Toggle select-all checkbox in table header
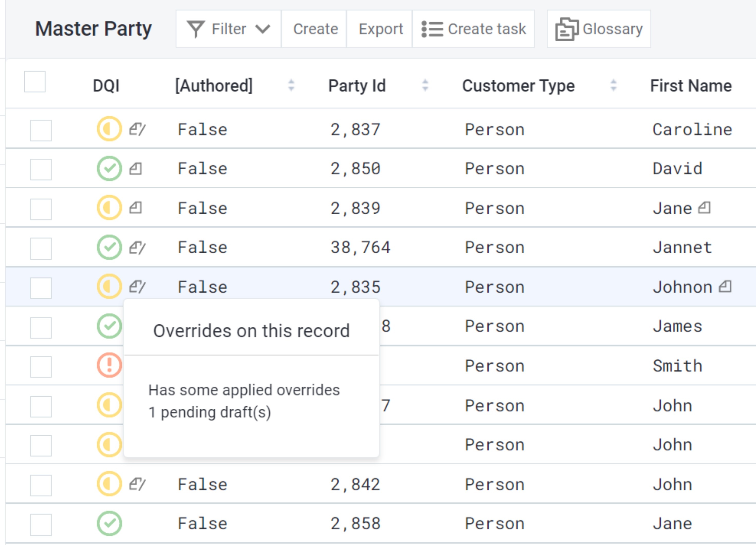This screenshot has width=756, height=545. point(35,82)
